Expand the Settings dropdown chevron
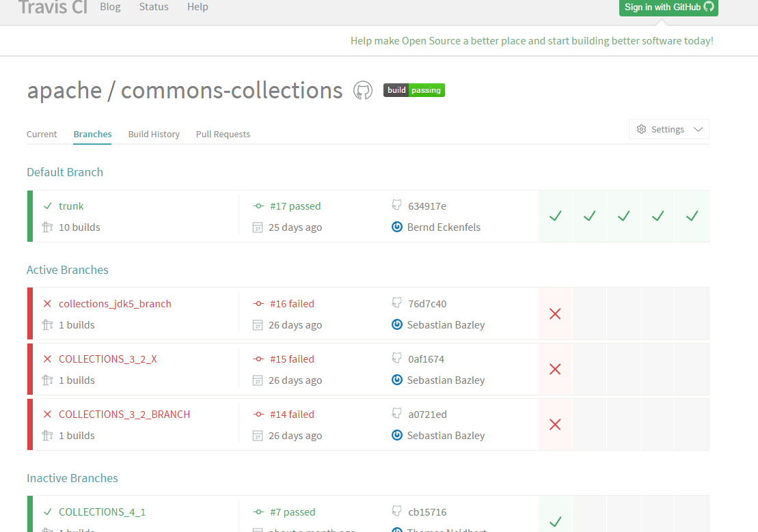Image resolution: width=758 pixels, height=532 pixels. click(698, 129)
